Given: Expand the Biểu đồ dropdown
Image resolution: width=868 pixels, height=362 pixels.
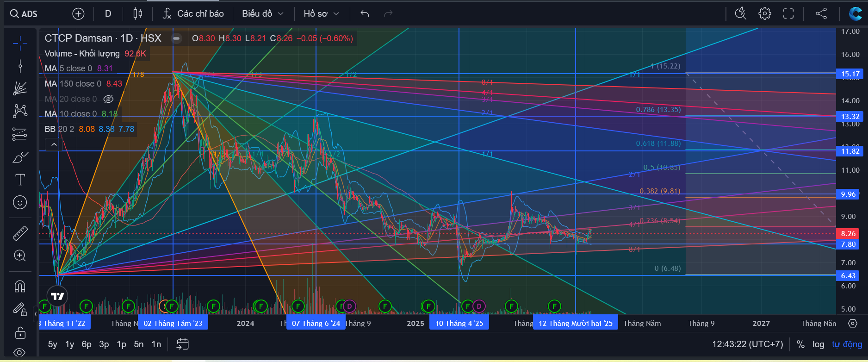Looking at the screenshot, I should [262, 14].
